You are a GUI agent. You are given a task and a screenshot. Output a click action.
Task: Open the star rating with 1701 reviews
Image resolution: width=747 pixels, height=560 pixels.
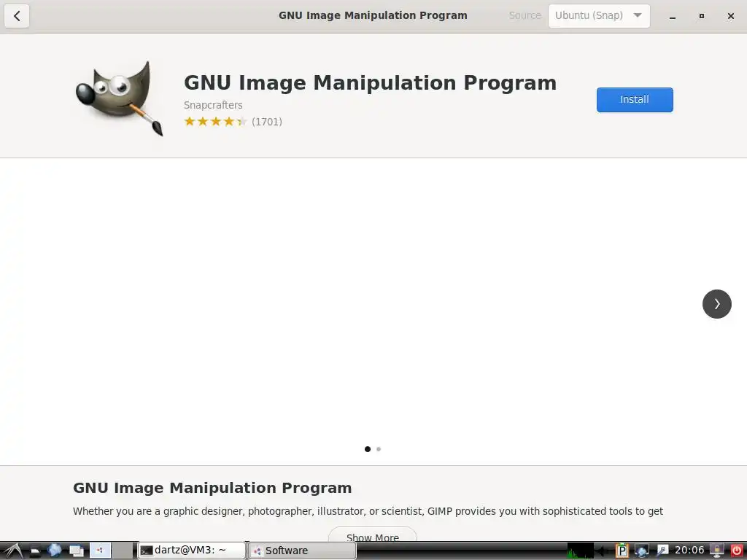point(233,122)
